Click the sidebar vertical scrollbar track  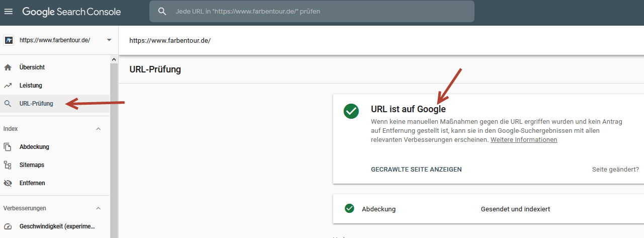pos(114,150)
